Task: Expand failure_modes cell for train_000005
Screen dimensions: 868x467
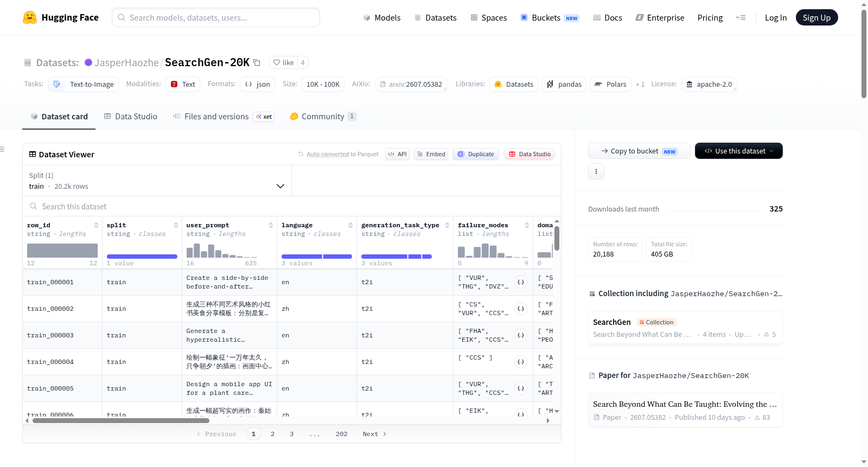Action: coord(521,388)
